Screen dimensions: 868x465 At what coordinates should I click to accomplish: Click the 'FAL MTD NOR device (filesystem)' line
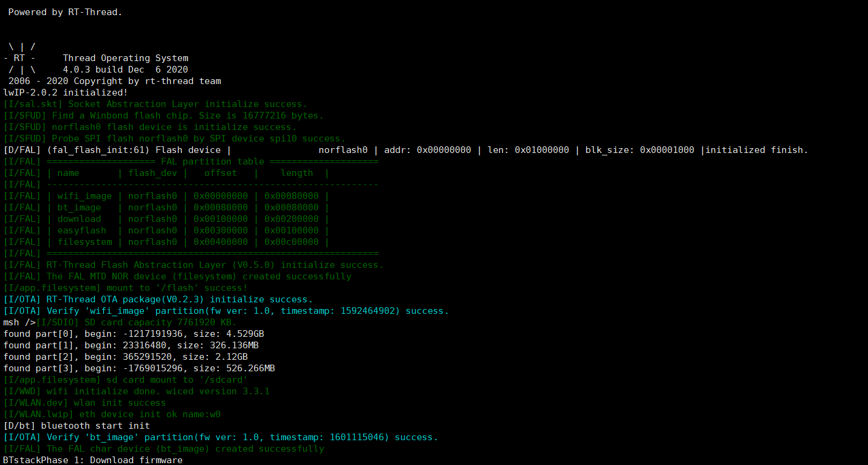click(177, 276)
